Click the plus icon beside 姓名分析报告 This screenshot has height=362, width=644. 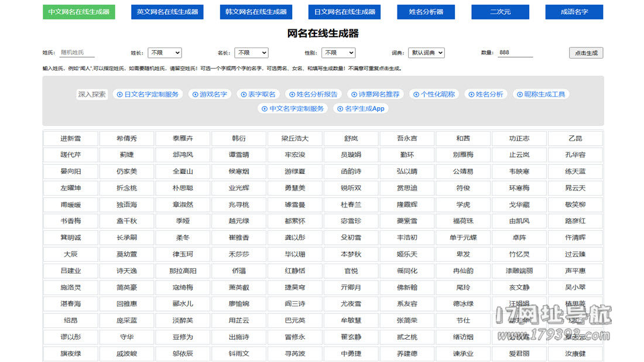click(x=292, y=94)
